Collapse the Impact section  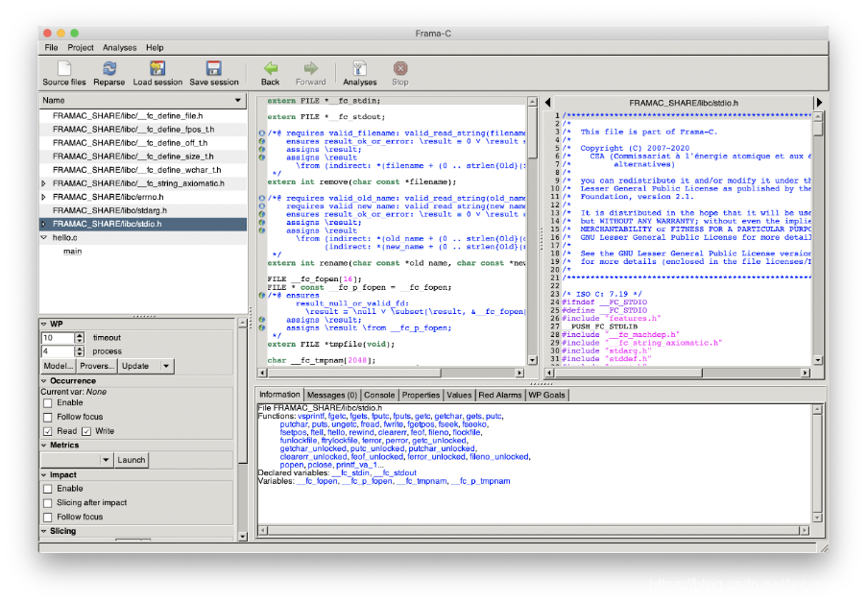(x=44, y=475)
